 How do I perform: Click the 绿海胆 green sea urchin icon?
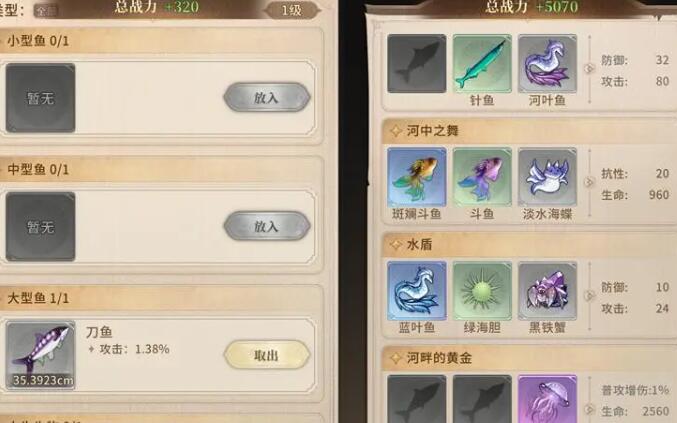pos(482,291)
